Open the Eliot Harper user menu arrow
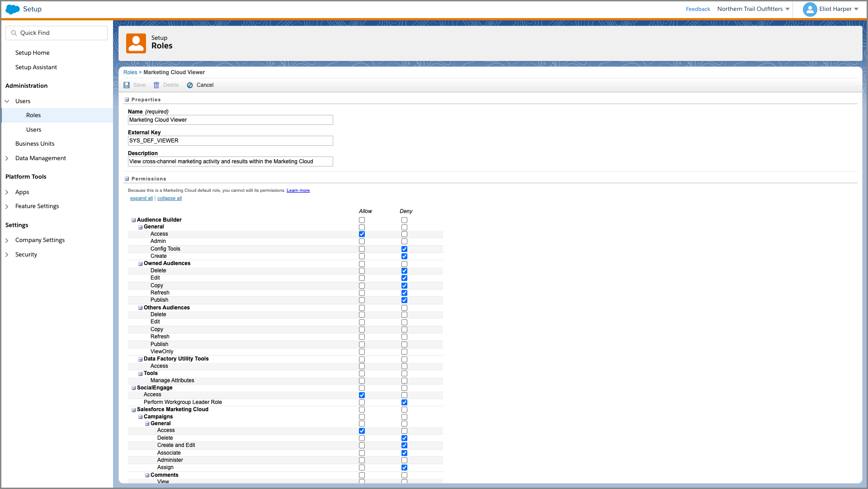Image resolution: width=868 pixels, height=489 pixels. tap(856, 9)
